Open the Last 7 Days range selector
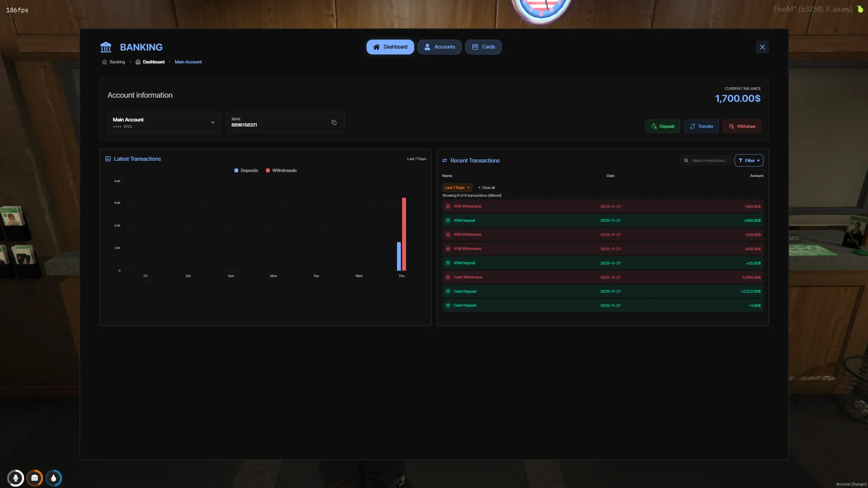 [x=416, y=159]
